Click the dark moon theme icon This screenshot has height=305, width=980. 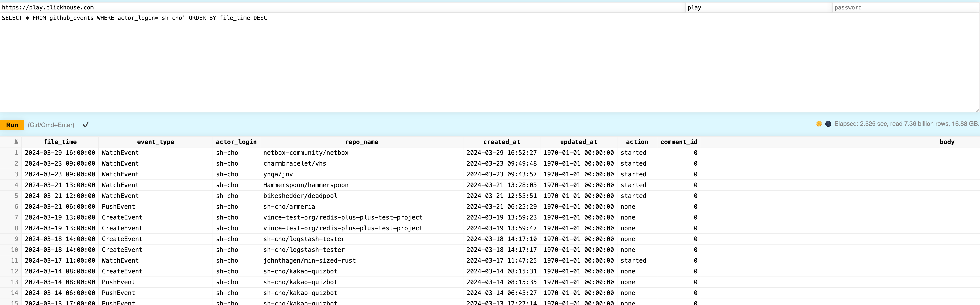point(828,124)
